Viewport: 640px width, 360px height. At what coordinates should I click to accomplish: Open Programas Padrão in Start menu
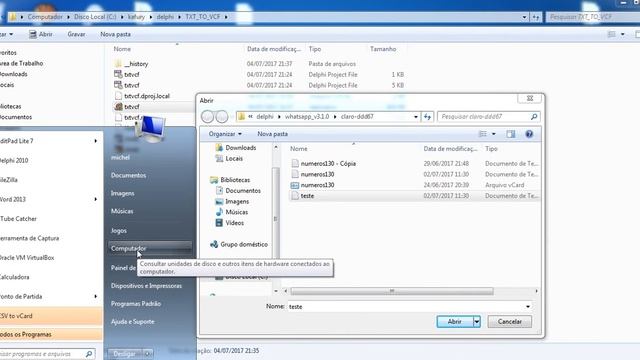click(x=136, y=304)
